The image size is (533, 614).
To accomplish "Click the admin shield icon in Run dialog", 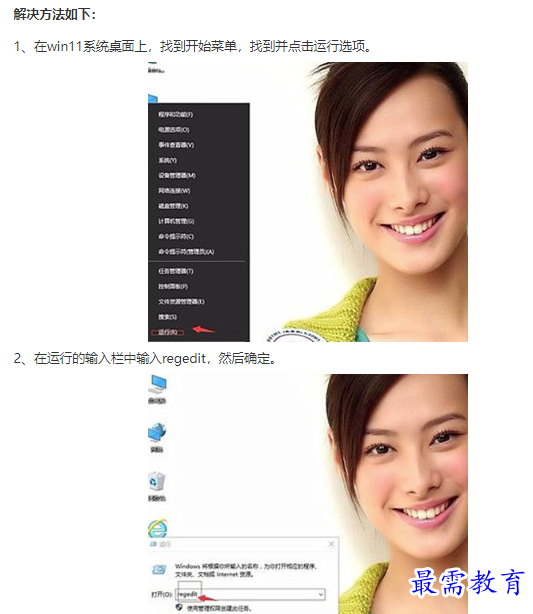I will 179,607.
